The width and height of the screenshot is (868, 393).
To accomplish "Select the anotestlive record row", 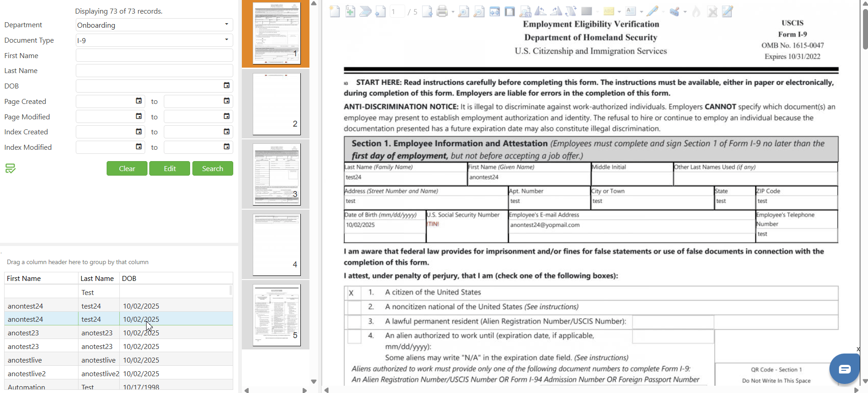I will (x=118, y=360).
